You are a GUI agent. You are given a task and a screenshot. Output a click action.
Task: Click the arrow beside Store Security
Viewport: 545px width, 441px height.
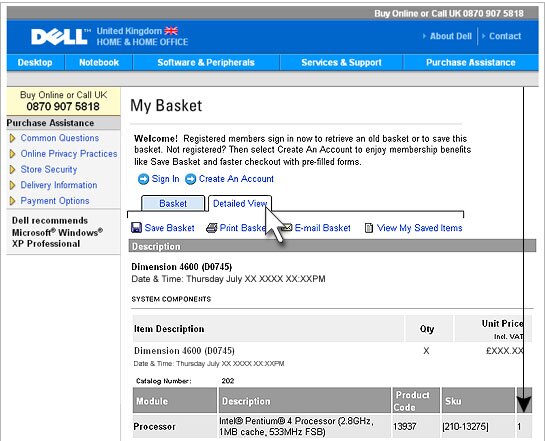pos(13,170)
